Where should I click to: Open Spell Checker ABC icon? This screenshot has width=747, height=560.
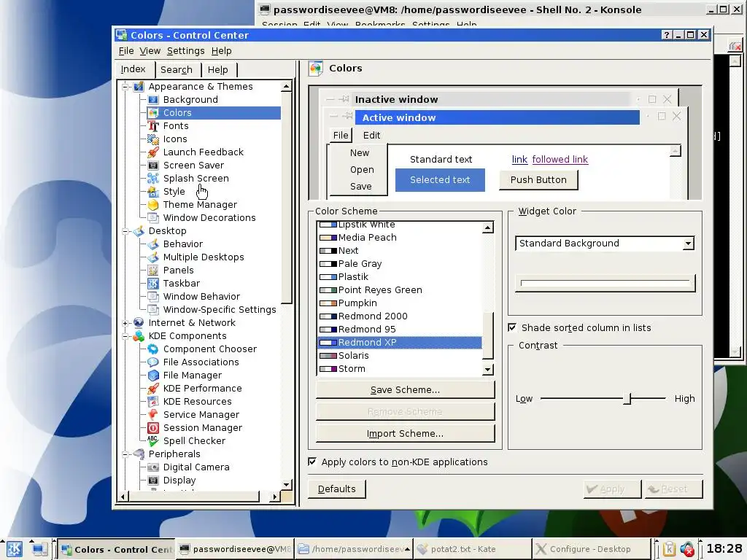[153, 441]
